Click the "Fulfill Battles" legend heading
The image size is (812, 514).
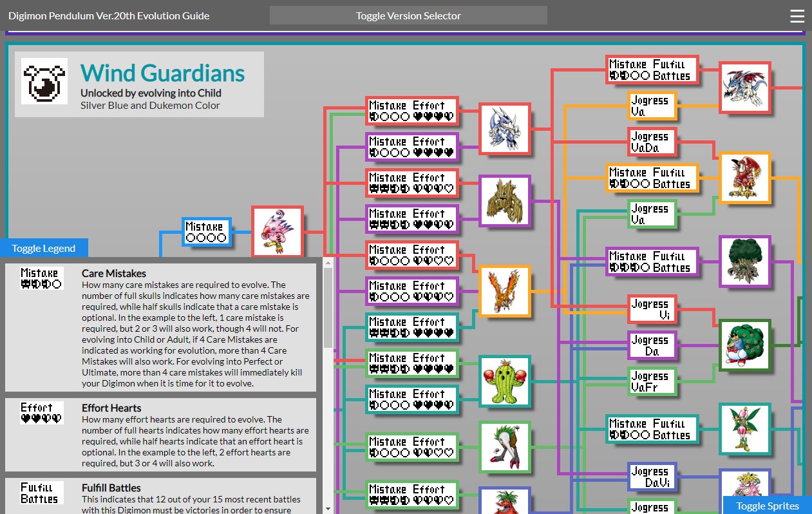tap(111, 488)
